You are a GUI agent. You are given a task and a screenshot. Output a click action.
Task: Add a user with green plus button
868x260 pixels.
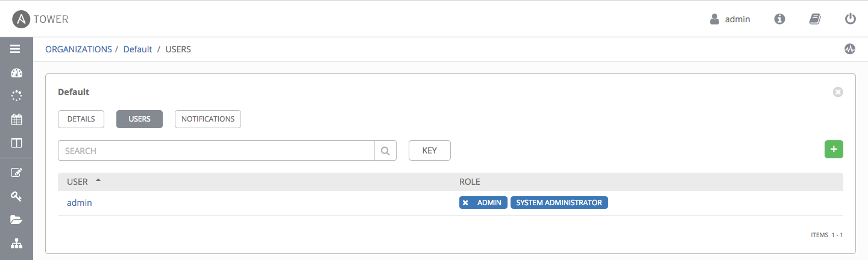pos(834,149)
